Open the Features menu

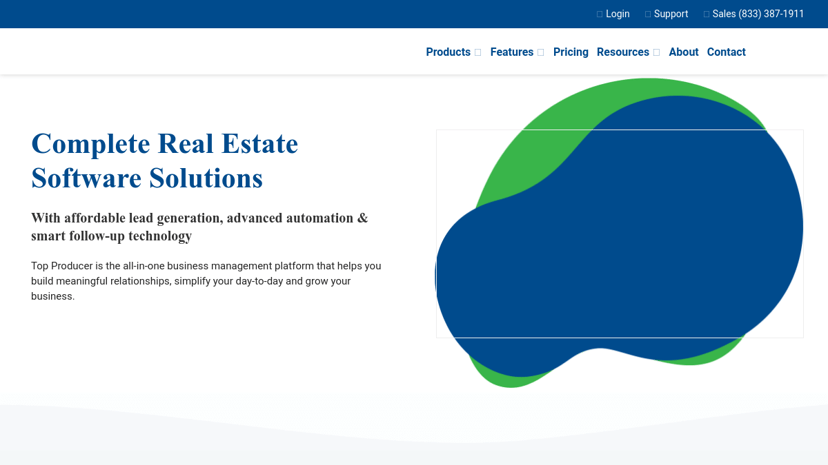tap(512, 52)
